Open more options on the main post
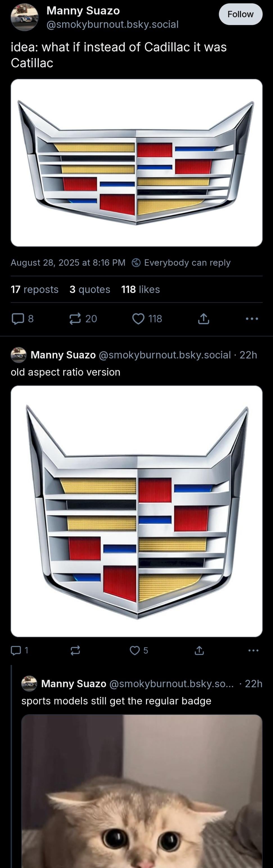The width and height of the screenshot is (273, 868). tap(252, 318)
